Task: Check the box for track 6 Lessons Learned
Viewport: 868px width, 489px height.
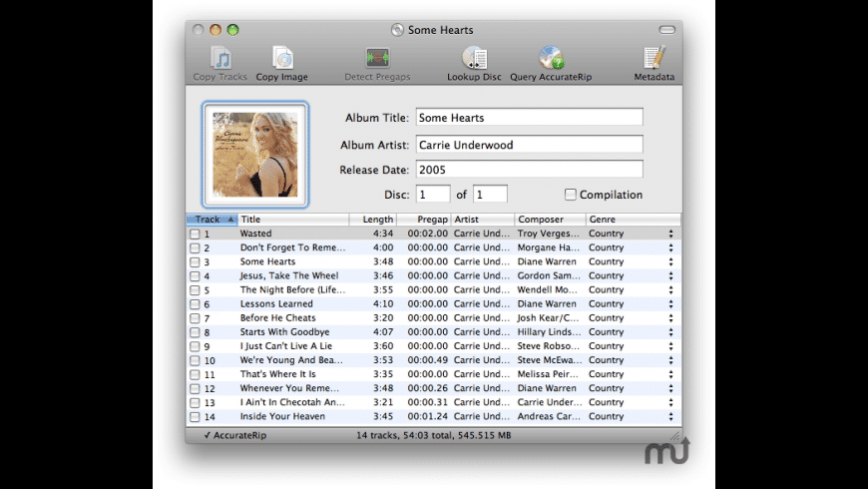Action: click(195, 304)
